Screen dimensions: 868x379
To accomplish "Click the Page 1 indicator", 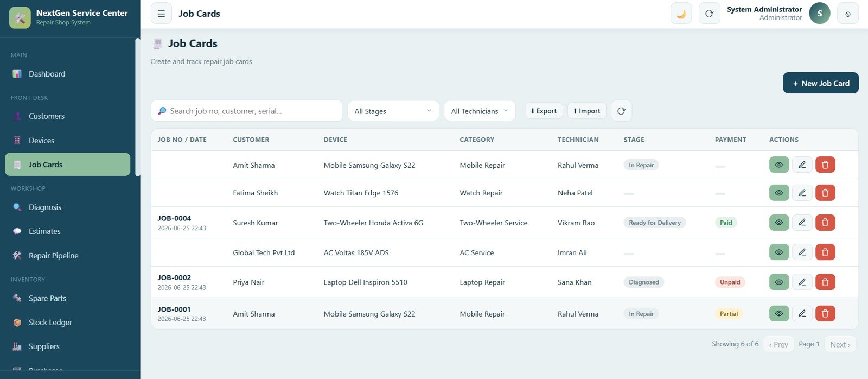I will [809, 344].
